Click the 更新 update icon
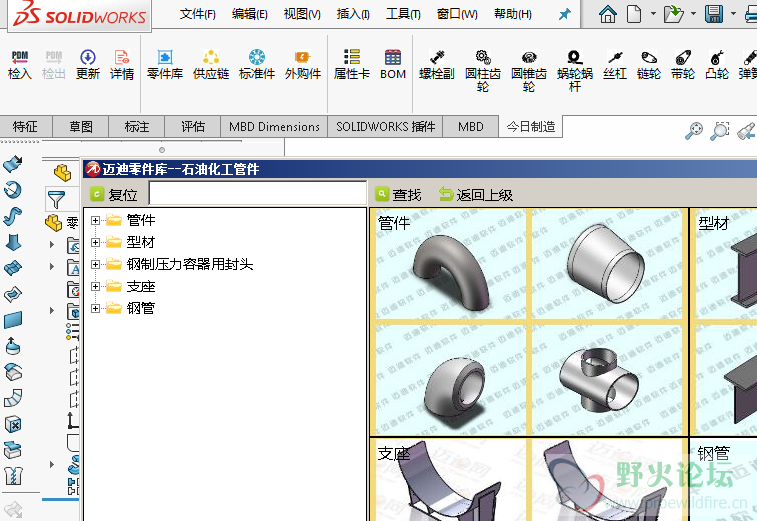 (88, 65)
